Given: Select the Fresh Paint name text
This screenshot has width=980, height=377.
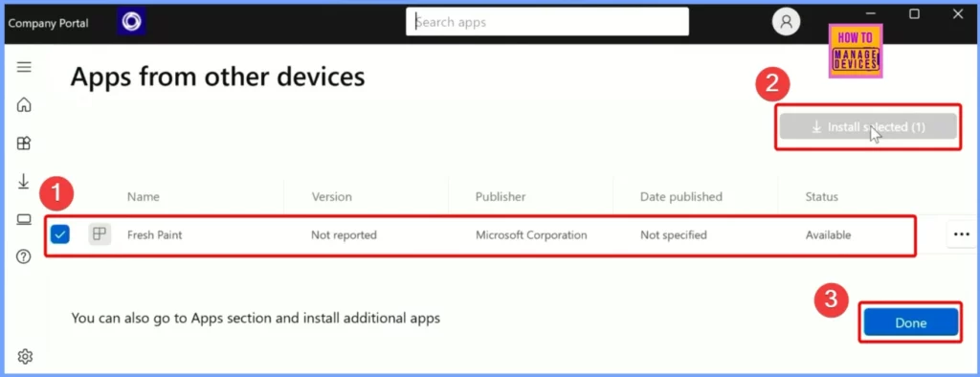Looking at the screenshot, I should [154, 235].
